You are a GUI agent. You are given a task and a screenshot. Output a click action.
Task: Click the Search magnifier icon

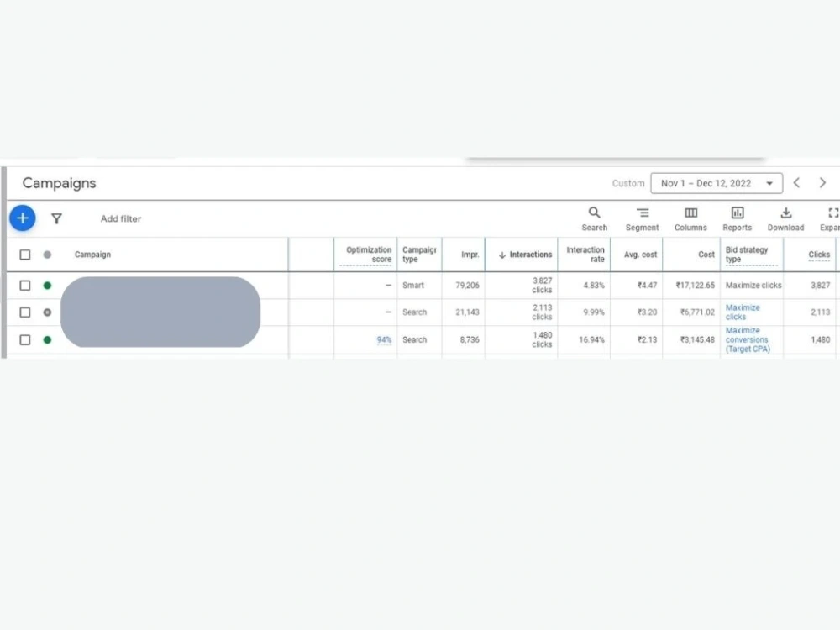click(594, 213)
